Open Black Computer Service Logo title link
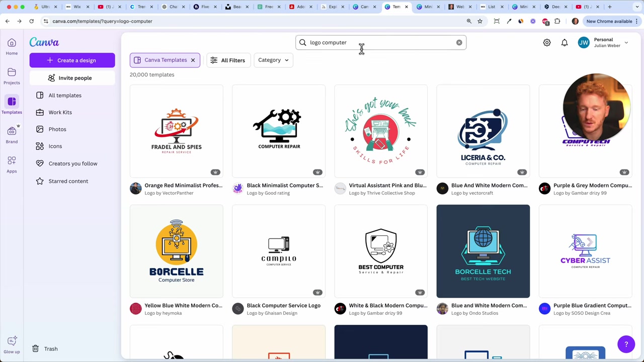Viewport: 644px width, 362px height. tap(284, 305)
